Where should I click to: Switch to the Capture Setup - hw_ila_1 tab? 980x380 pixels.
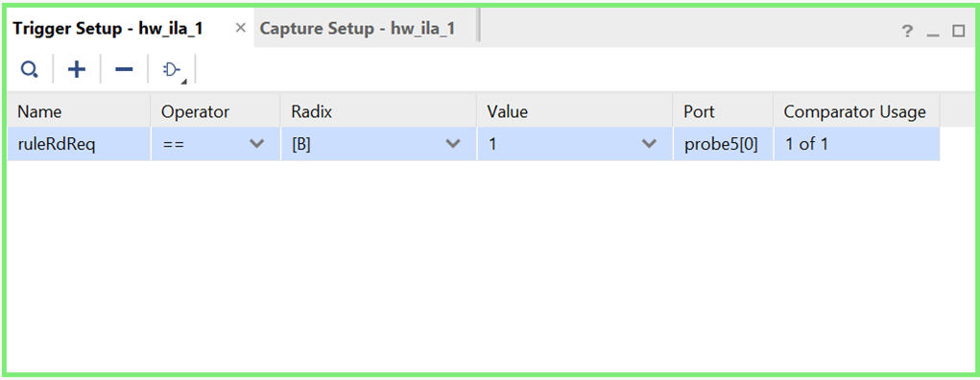[x=357, y=29]
